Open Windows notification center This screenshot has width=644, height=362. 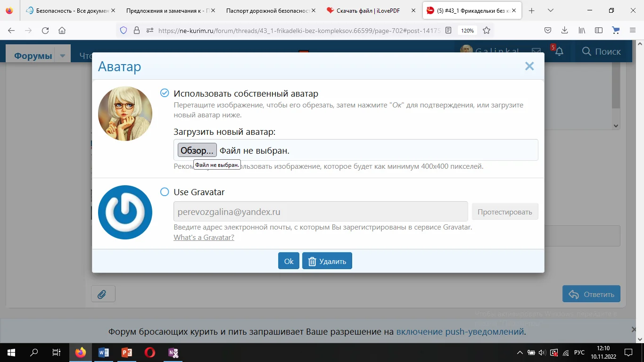[x=628, y=352]
